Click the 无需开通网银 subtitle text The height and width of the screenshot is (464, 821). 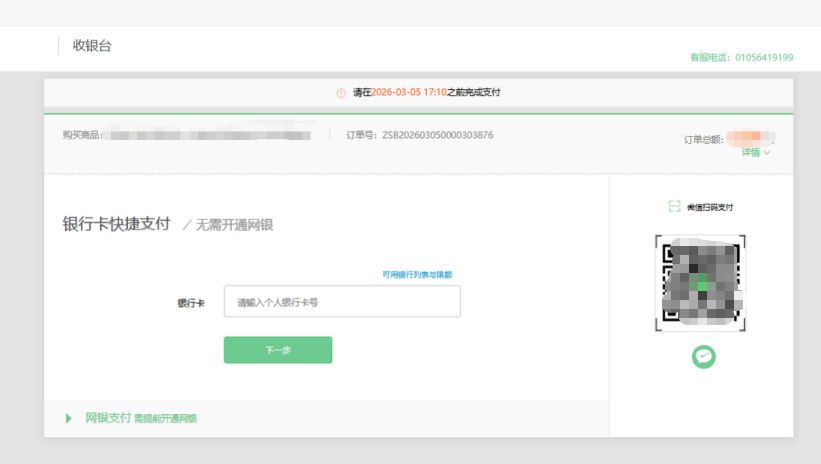click(234, 225)
